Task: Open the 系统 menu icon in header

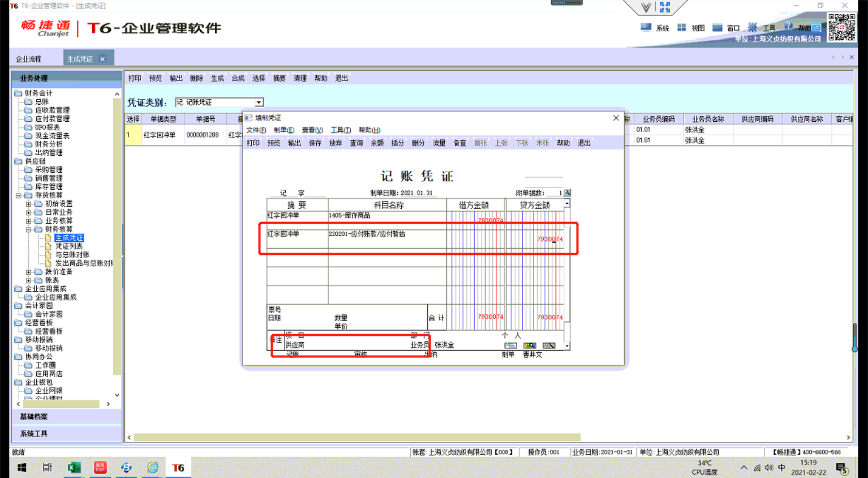Action: 646,27
